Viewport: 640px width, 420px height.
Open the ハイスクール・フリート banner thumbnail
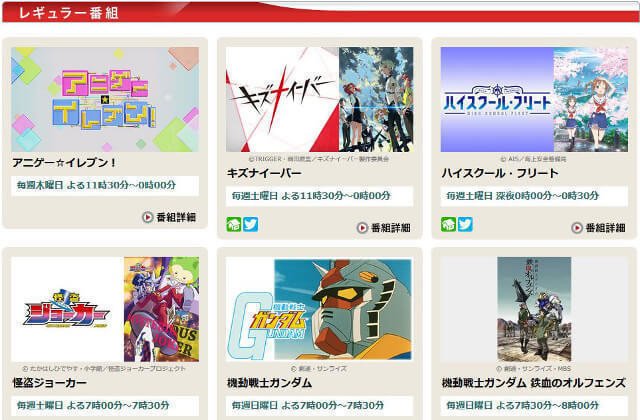[534, 99]
